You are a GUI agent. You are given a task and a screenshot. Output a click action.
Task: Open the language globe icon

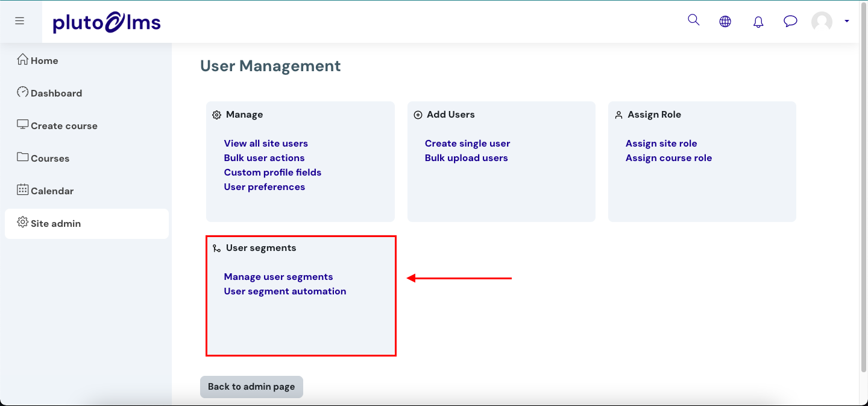click(x=725, y=22)
